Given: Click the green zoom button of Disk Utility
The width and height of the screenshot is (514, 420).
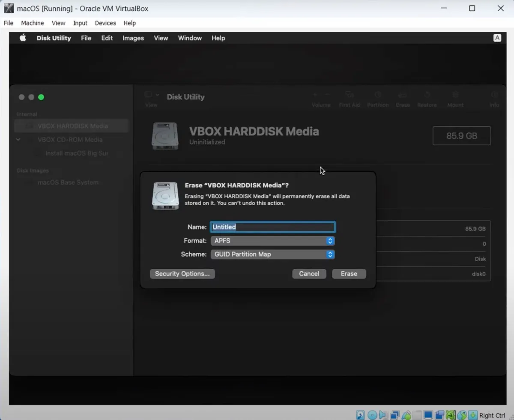Looking at the screenshot, I should 41,97.
